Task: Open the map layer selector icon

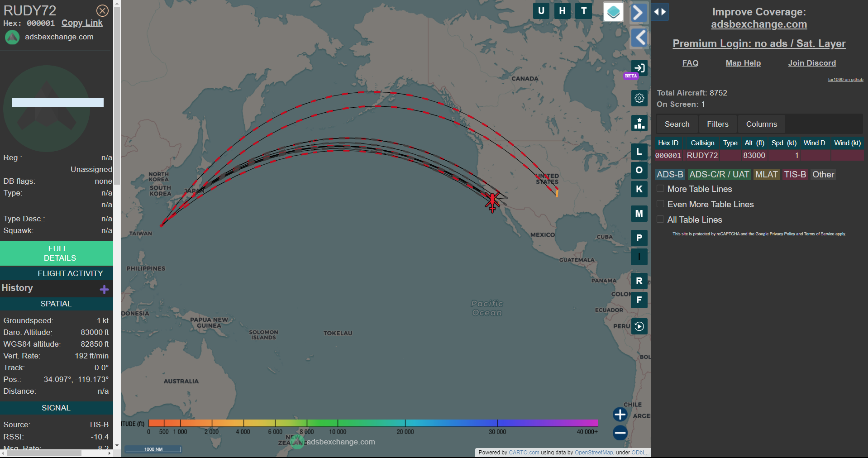Action: click(x=613, y=12)
